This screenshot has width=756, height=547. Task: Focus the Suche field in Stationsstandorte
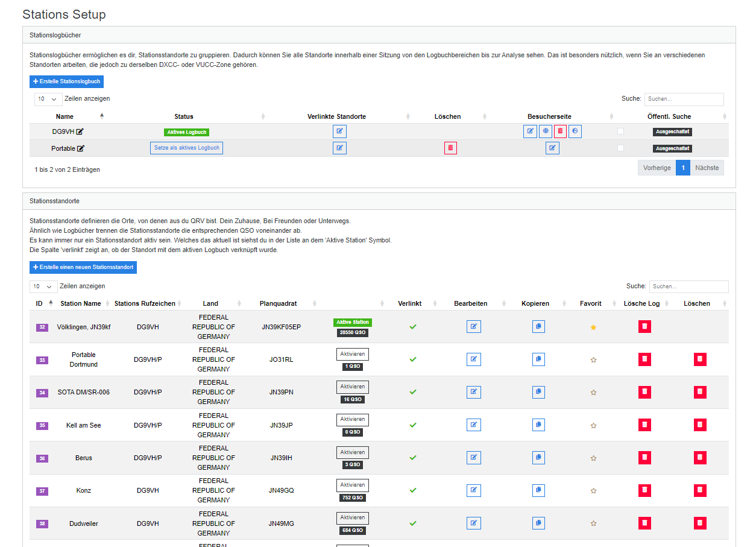pyautogui.click(x=688, y=286)
